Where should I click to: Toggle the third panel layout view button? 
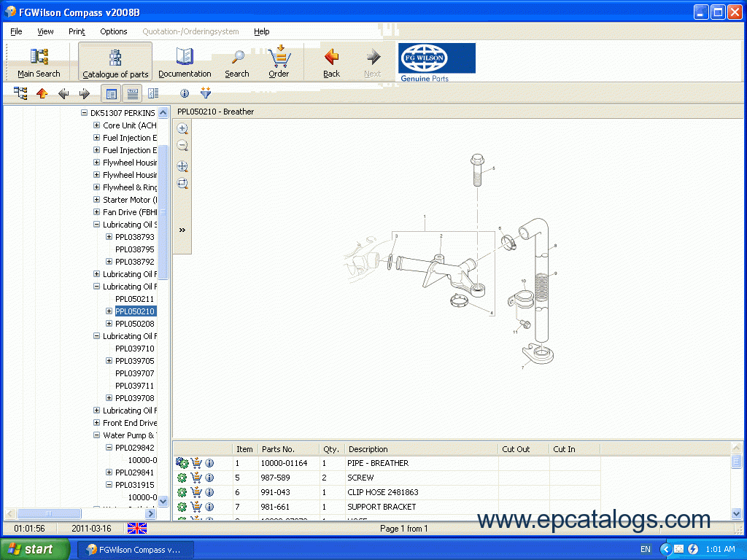pyautogui.click(x=153, y=93)
